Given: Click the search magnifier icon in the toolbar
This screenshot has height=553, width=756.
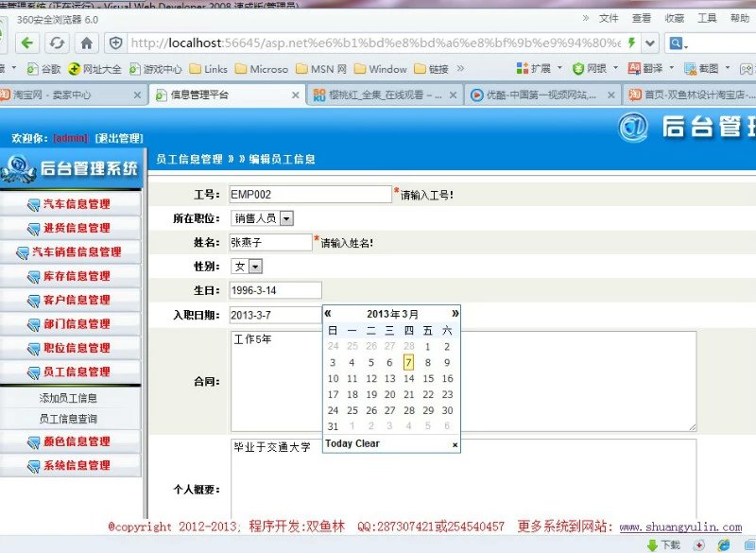Looking at the screenshot, I should click(x=675, y=43).
